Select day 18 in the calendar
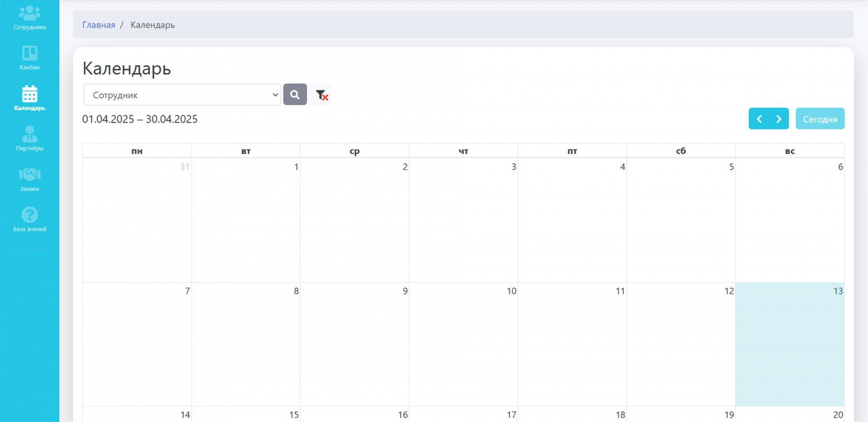 572,414
